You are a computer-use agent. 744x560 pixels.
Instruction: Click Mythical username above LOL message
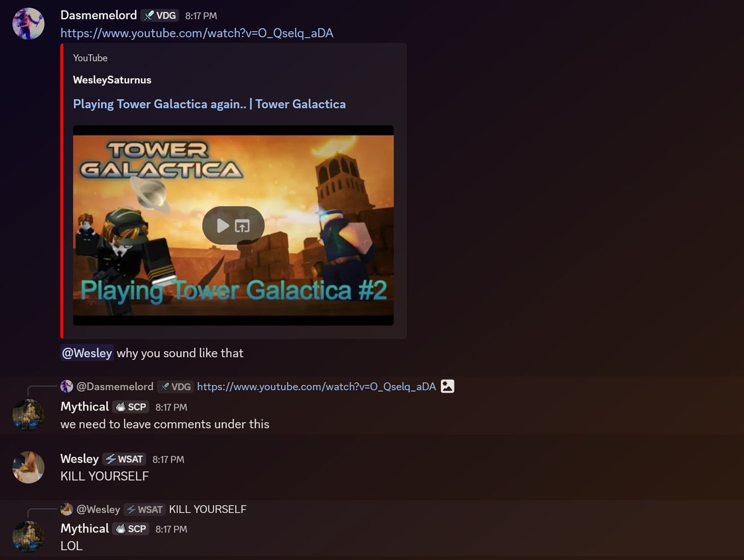coord(84,528)
